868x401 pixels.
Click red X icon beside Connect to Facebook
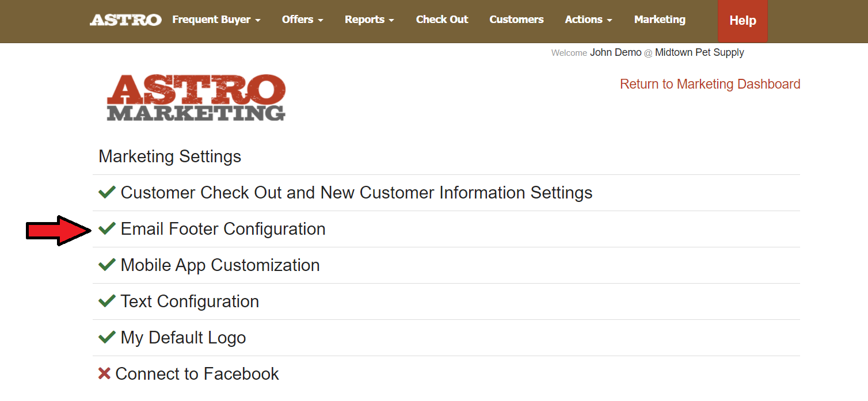104,374
